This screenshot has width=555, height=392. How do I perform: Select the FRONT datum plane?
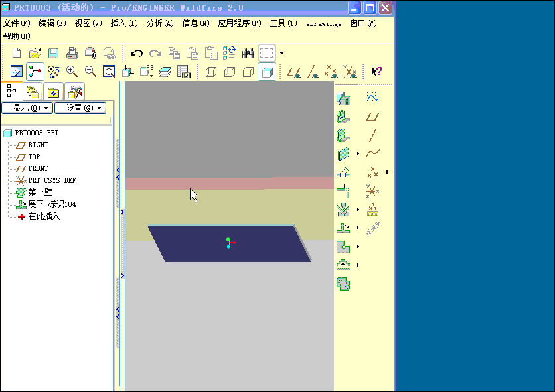pyautogui.click(x=38, y=168)
